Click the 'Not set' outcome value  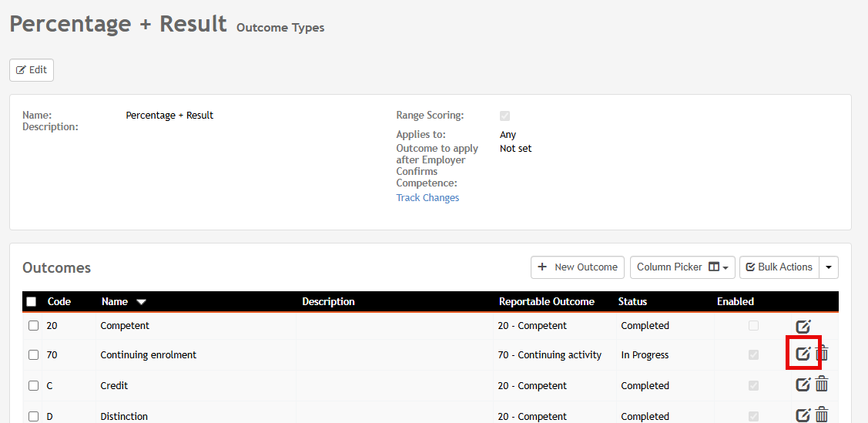(x=515, y=149)
